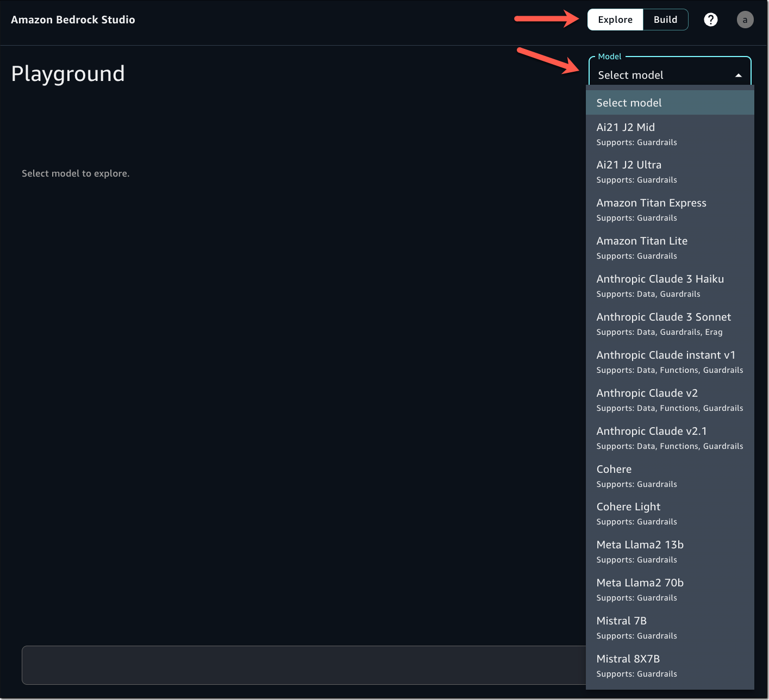The width and height of the screenshot is (769, 700).
Task: Focus the prompt input box
Action: click(304, 665)
